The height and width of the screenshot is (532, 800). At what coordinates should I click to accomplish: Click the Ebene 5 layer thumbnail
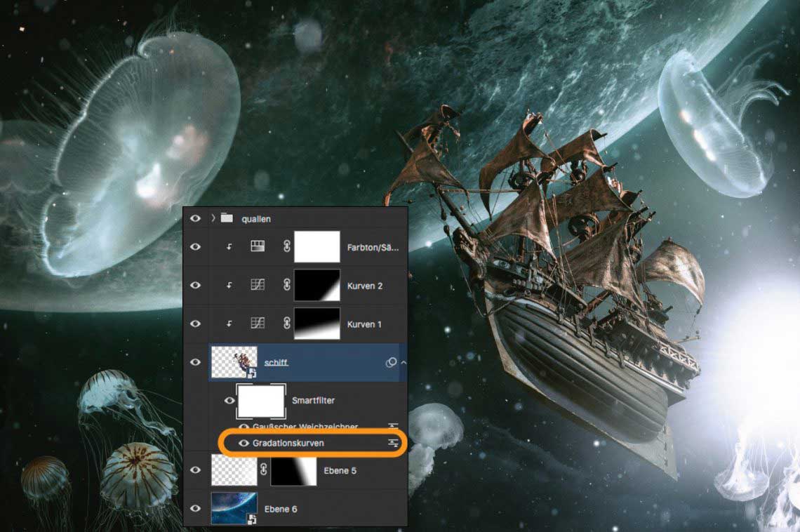point(234,470)
